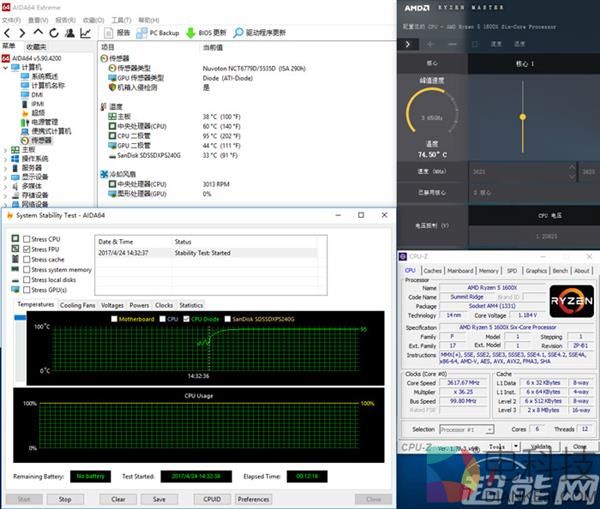Click the Save button in stability test
Screen dimensions: 600x509
point(159,499)
